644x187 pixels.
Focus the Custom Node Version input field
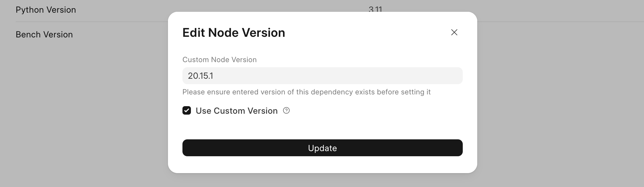click(322, 76)
